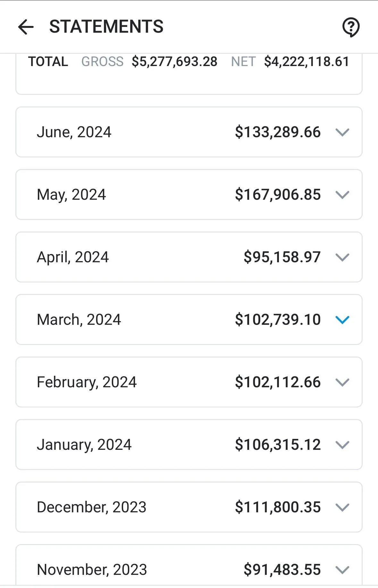Image resolution: width=378 pixels, height=588 pixels.
Task: Tap the $111,800.35 December amount
Action: [278, 507]
